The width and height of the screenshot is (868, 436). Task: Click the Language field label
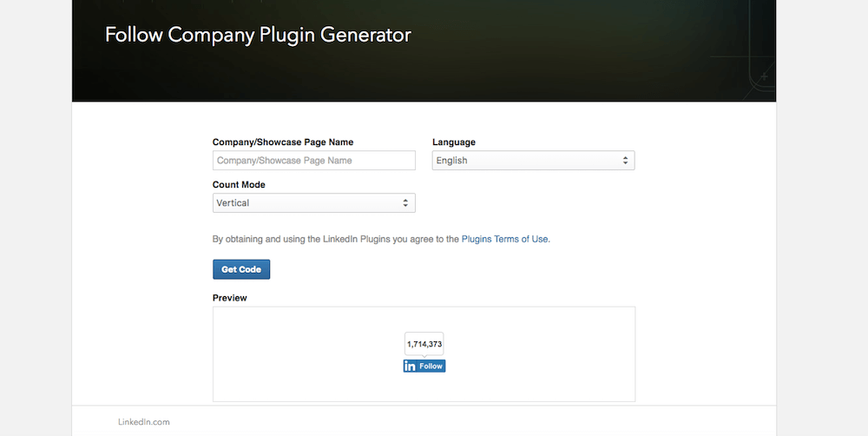click(x=454, y=142)
